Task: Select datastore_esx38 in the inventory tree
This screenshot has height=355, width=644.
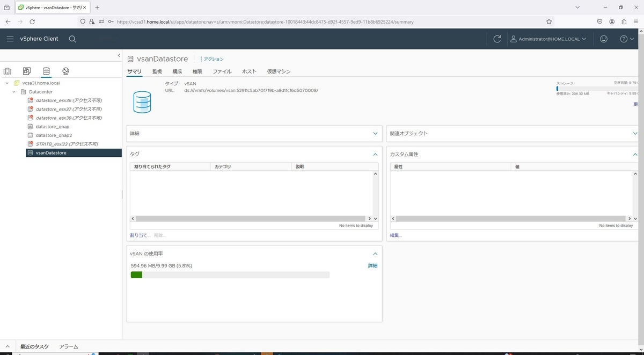Action: (x=69, y=118)
